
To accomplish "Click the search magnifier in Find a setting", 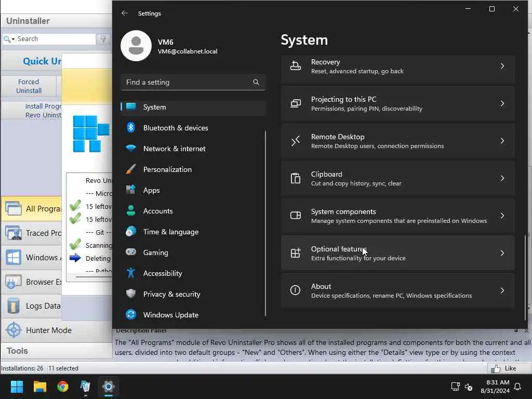I will [256, 82].
